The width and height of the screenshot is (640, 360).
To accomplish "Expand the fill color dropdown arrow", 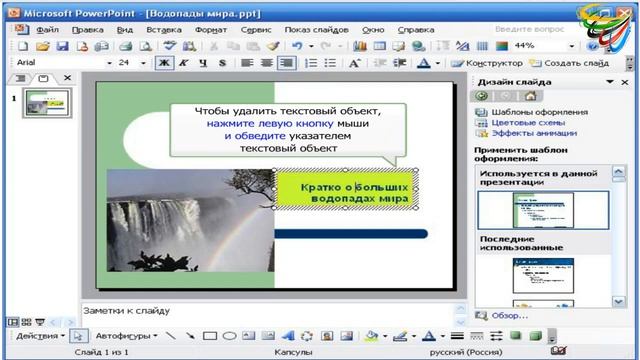I will click(385, 336).
